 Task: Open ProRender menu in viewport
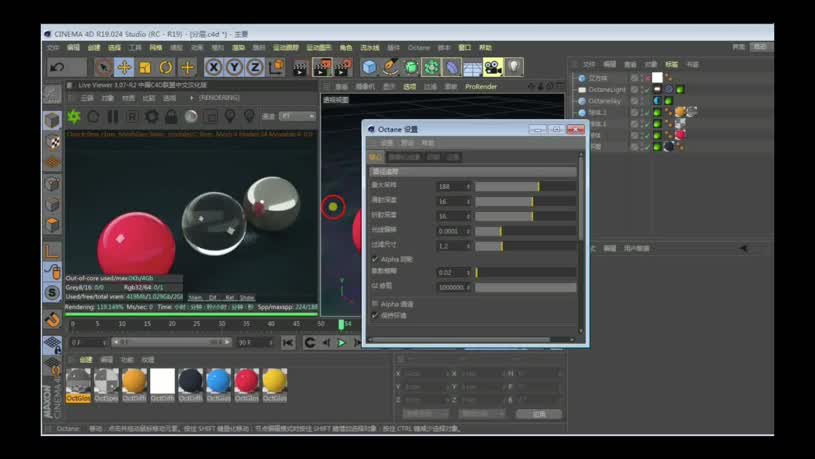tap(481, 87)
